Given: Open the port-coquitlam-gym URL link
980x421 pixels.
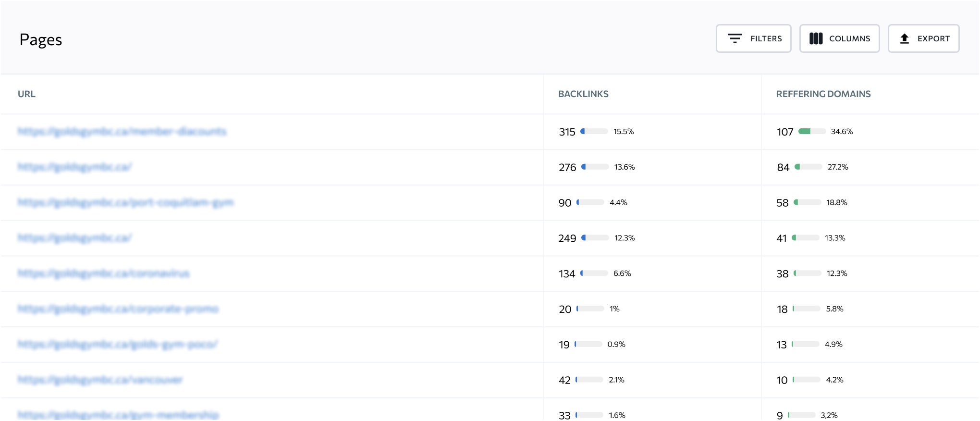Looking at the screenshot, I should (125, 202).
